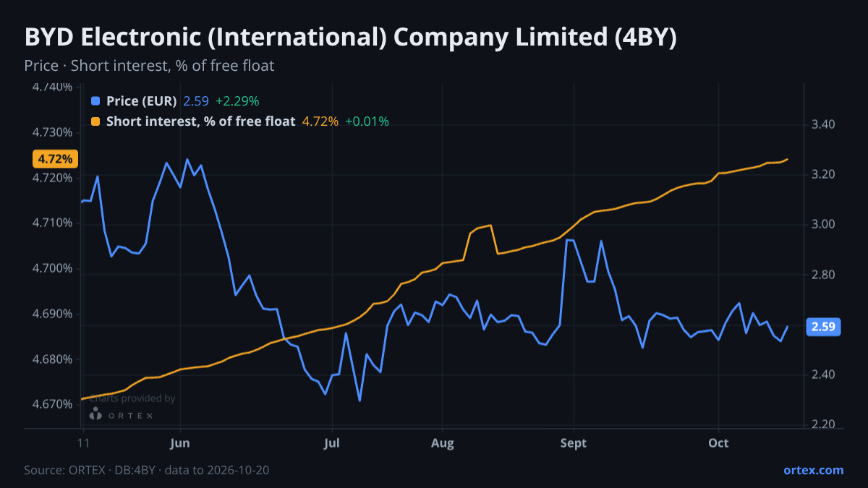Screen dimensions: 868x488
Task: Click the Oct x-axis label
Action: pos(718,442)
